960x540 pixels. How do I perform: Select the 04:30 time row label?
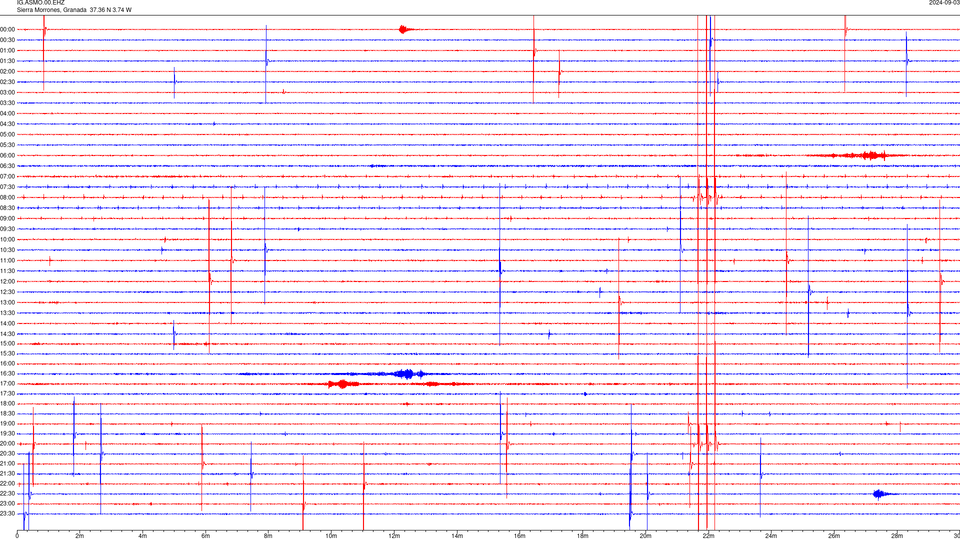click(8, 124)
